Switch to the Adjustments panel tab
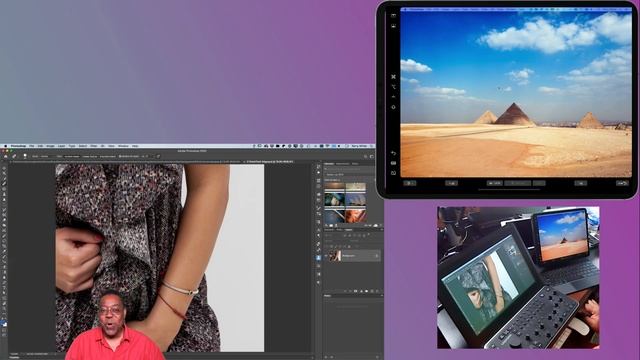 coord(343,164)
